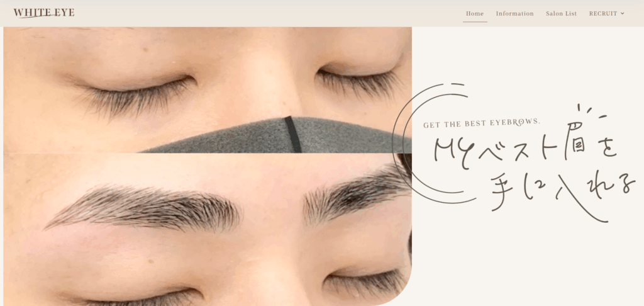This screenshot has height=306, width=644.
Task: Click the swoosh underline beneath the logo
Action: 38,17
